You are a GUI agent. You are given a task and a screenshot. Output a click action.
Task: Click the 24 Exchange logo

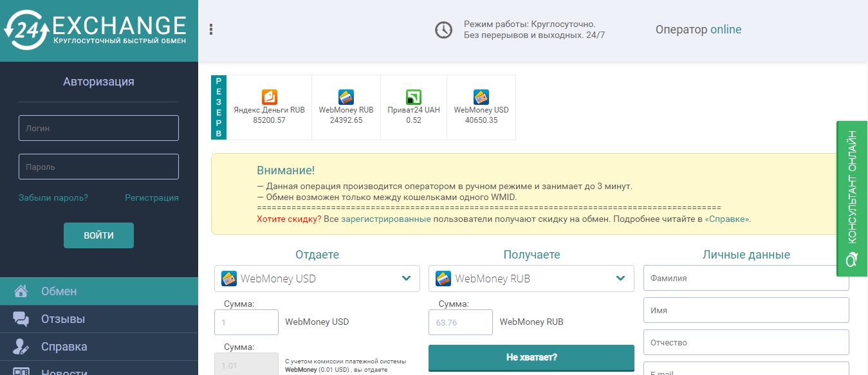click(97, 30)
